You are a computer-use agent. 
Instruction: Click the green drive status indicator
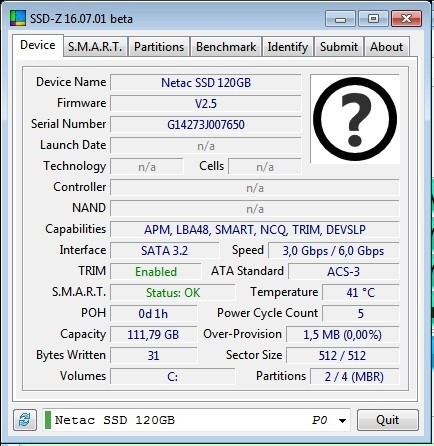[x=48, y=420]
